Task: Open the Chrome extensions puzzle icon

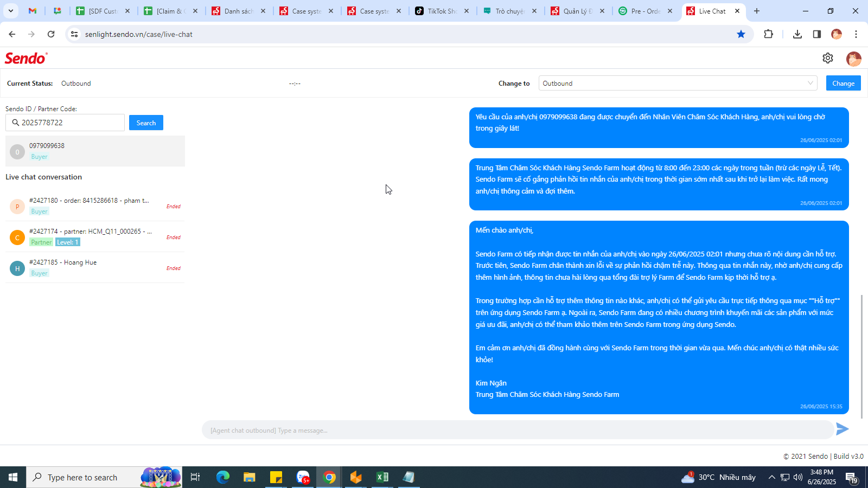Action: pos(768,34)
